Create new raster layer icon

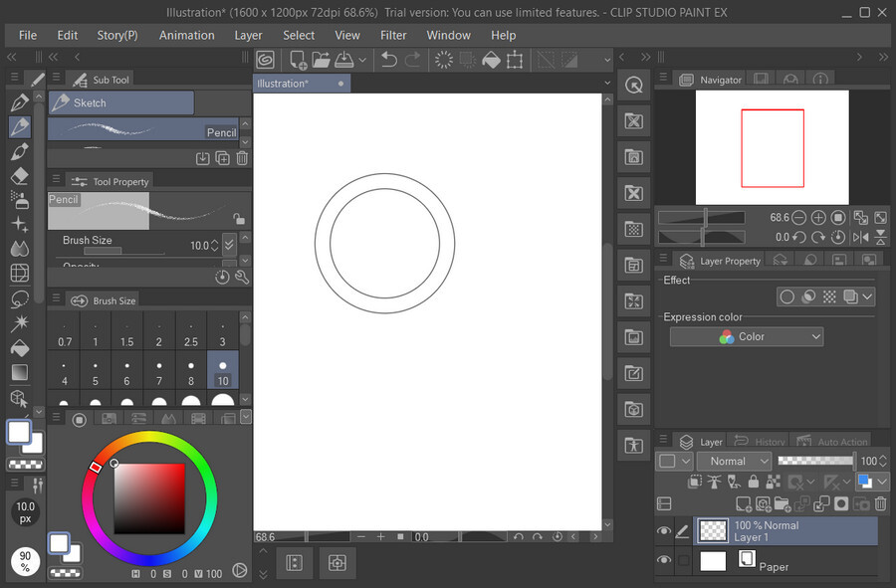coord(744,503)
